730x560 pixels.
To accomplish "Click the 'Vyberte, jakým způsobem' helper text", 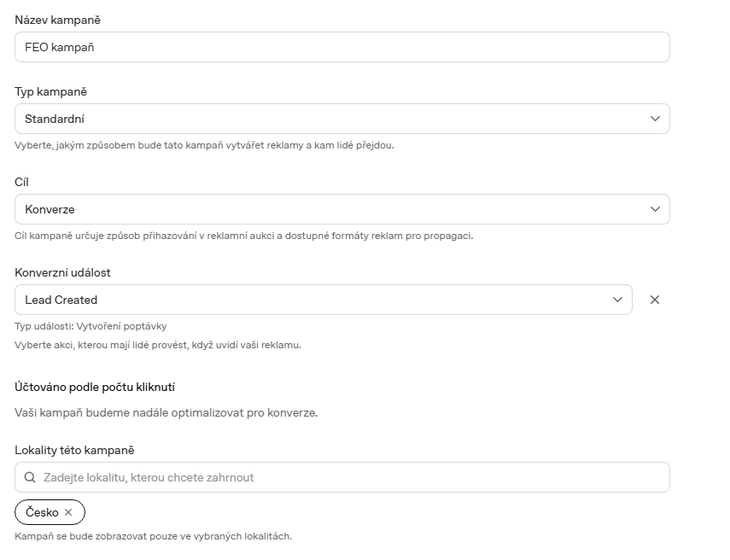I will 204,145.
